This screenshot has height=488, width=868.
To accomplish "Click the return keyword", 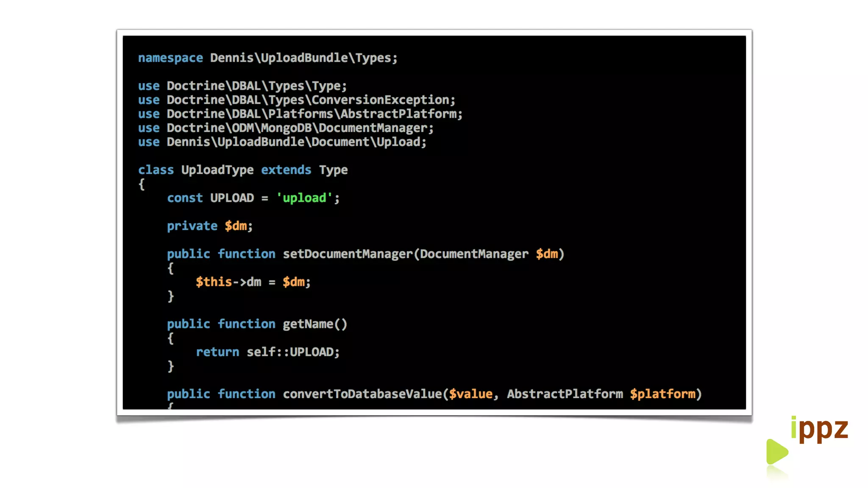I will point(217,352).
